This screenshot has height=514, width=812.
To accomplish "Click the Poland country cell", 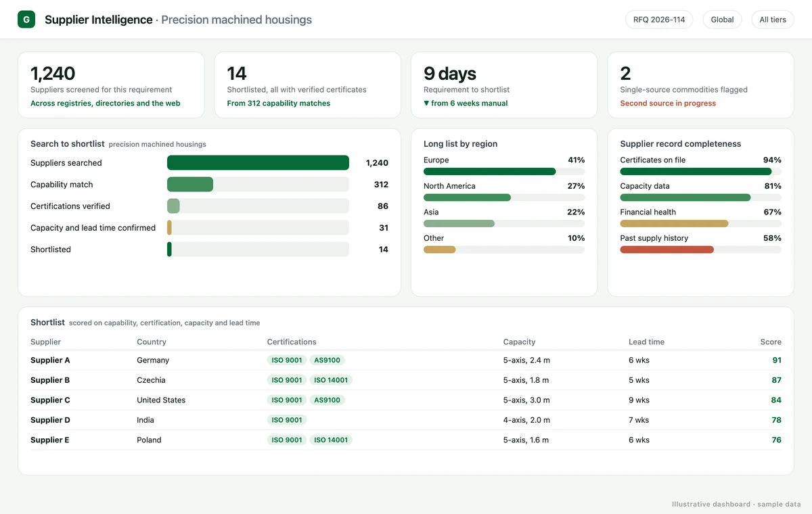I will 149,440.
